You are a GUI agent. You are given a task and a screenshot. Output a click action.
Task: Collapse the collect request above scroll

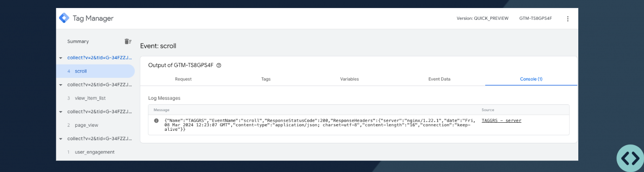tap(61, 58)
